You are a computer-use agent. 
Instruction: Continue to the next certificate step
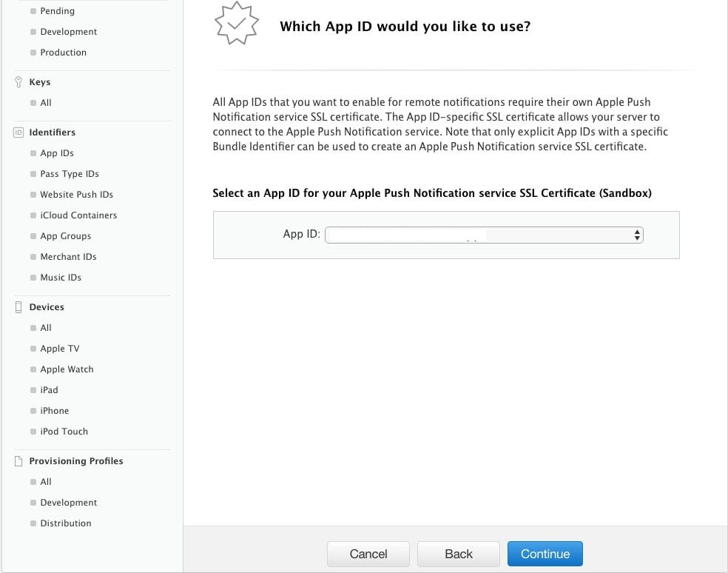point(545,554)
